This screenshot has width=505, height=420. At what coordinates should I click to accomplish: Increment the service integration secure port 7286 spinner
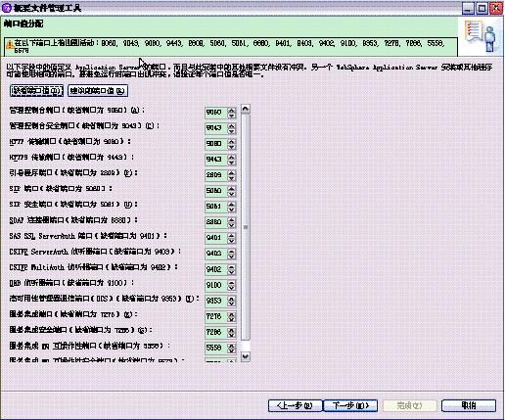point(232,330)
